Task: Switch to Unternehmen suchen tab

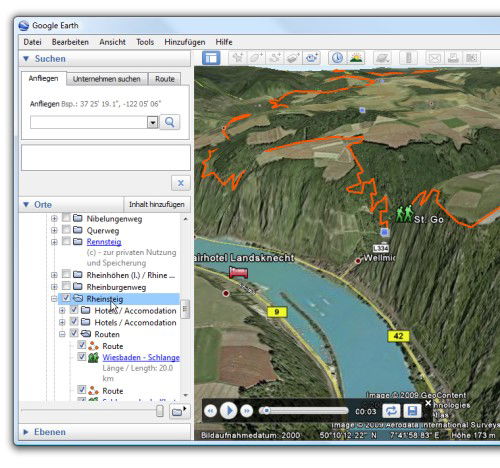Action: [107, 79]
